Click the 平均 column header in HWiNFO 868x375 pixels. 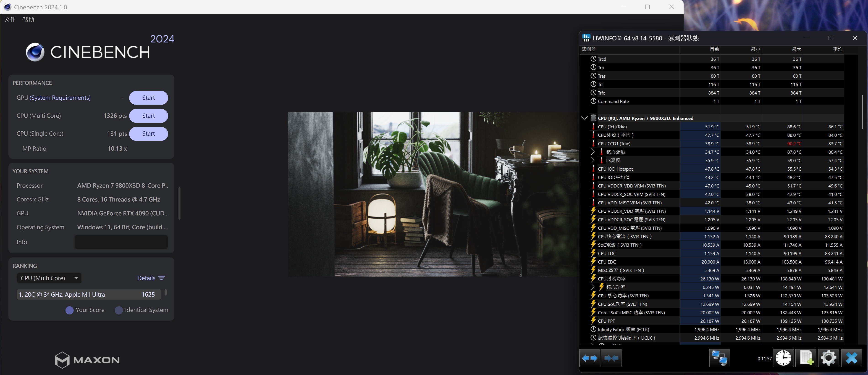(x=823, y=49)
